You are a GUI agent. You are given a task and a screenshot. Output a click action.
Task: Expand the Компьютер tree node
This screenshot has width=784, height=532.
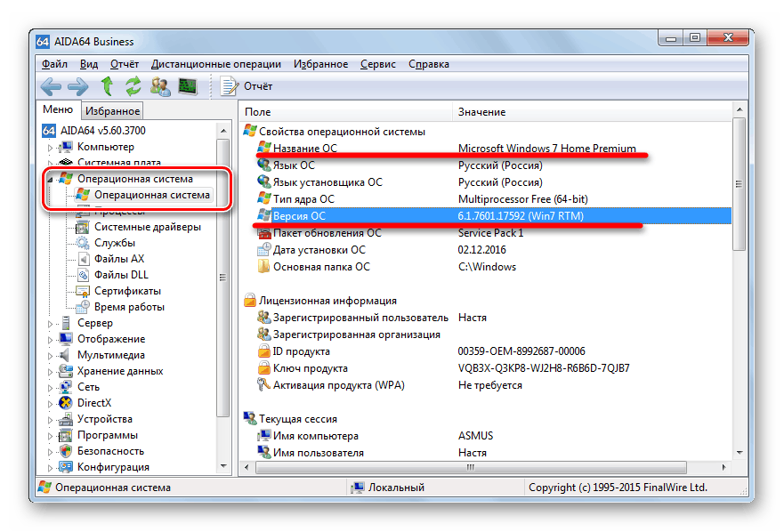click(x=50, y=148)
